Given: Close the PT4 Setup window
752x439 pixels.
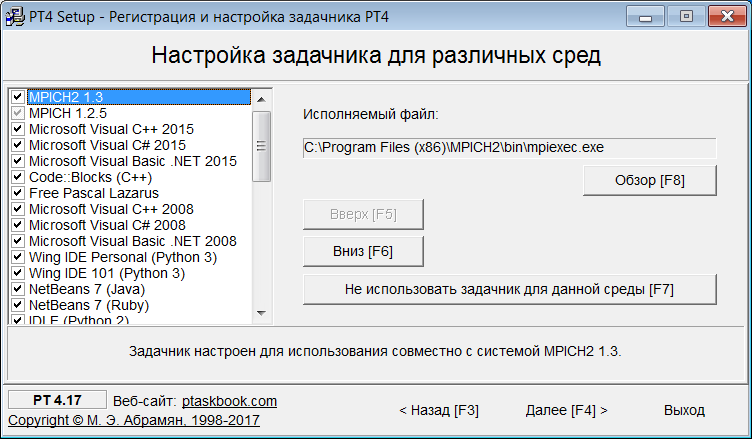Looking at the screenshot, I should pos(727,17).
